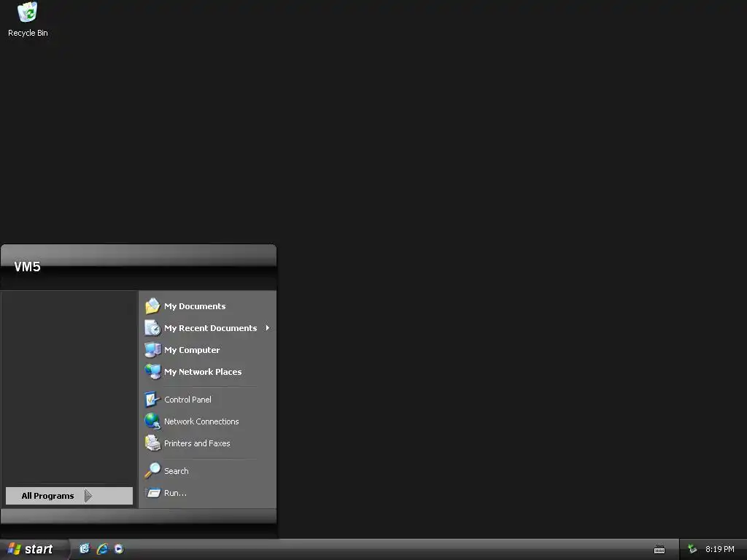Click the Search magnifying glass icon
This screenshot has width=747, height=560.
[152, 470]
